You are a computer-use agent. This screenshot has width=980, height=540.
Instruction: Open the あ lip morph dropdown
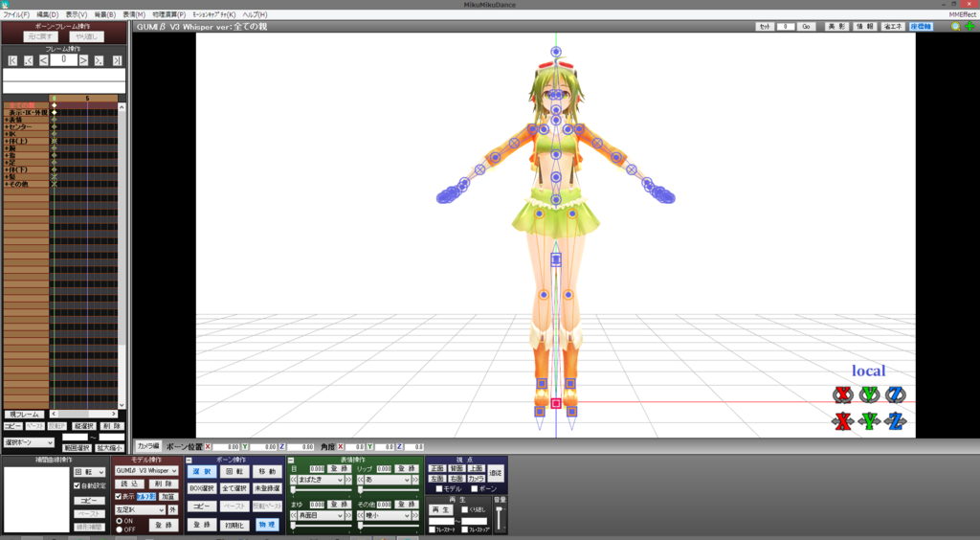pyautogui.click(x=388, y=480)
